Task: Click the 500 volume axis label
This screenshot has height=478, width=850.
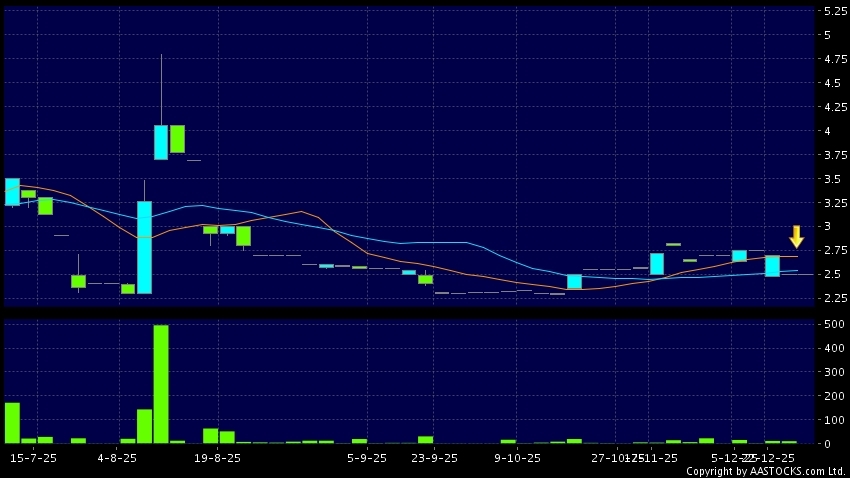Action: 831,325
